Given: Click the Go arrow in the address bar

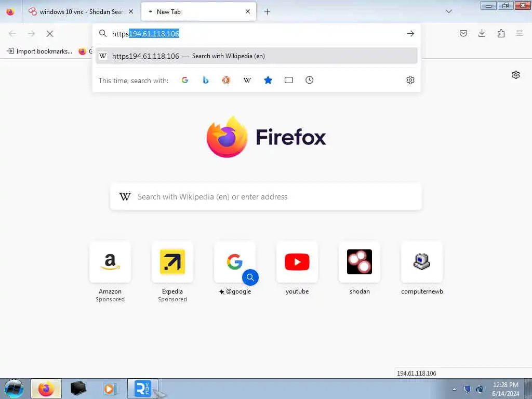Looking at the screenshot, I should (x=410, y=34).
